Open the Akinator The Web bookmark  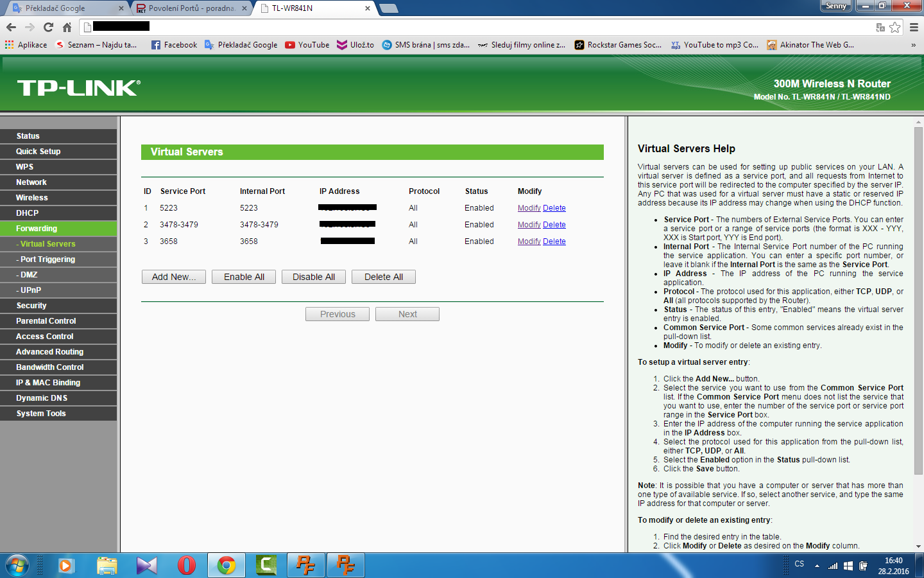coord(810,45)
